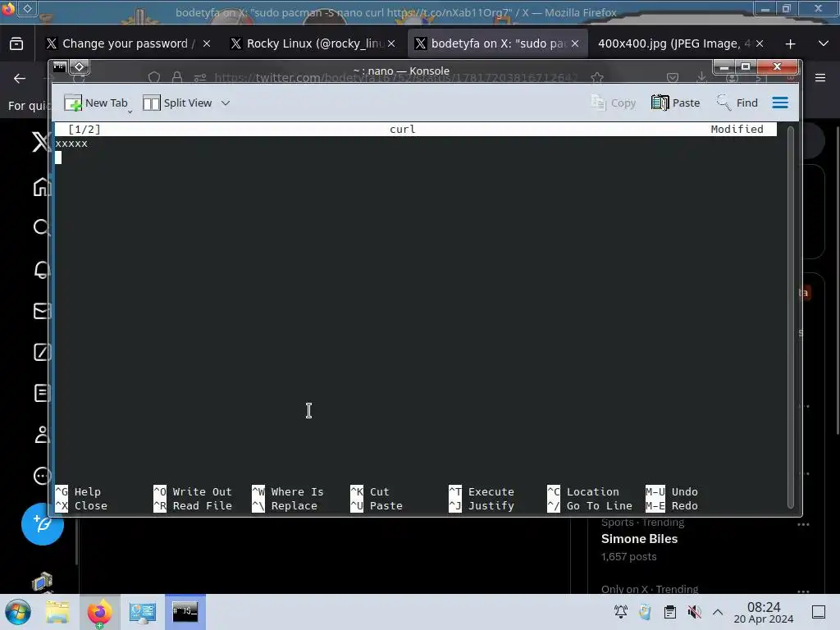Open X Messages envelope icon

pos(42,311)
